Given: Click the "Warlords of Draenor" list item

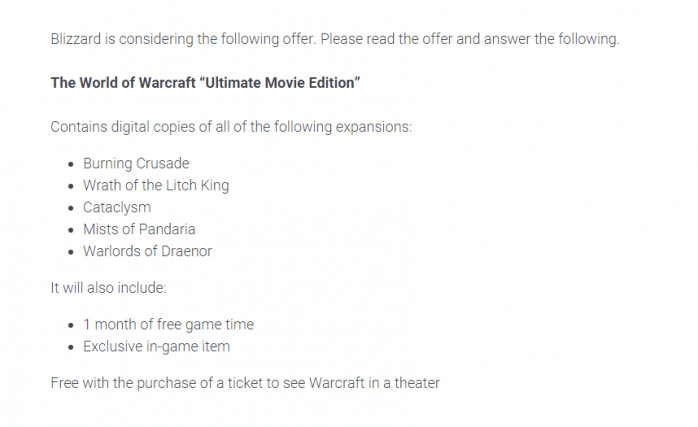Looking at the screenshot, I should (147, 251).
